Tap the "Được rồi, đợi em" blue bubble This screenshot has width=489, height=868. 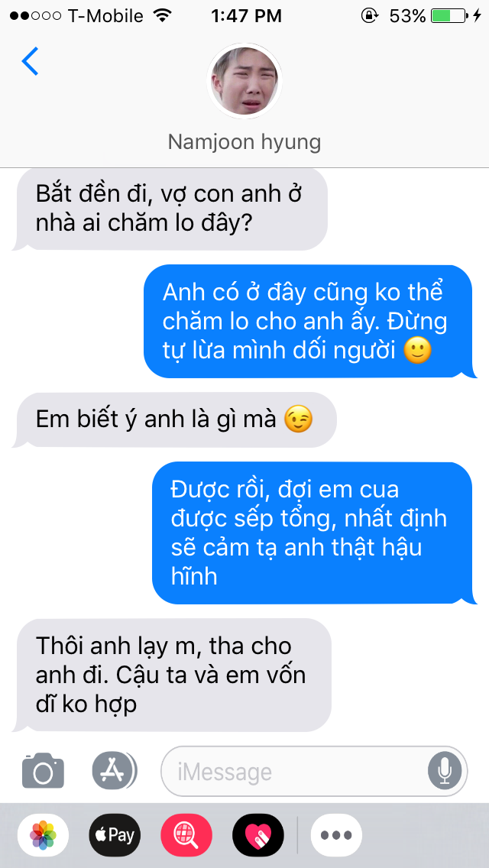pos(314,533)
